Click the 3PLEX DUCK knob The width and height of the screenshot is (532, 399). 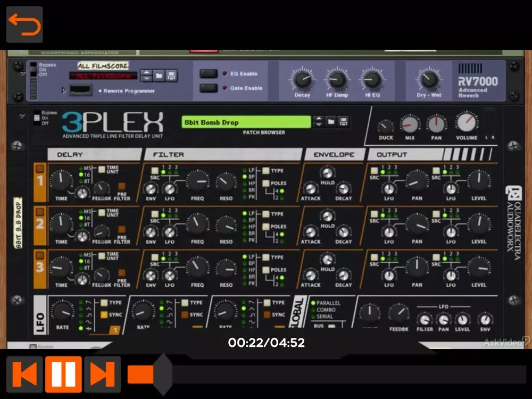click(385, 127)
